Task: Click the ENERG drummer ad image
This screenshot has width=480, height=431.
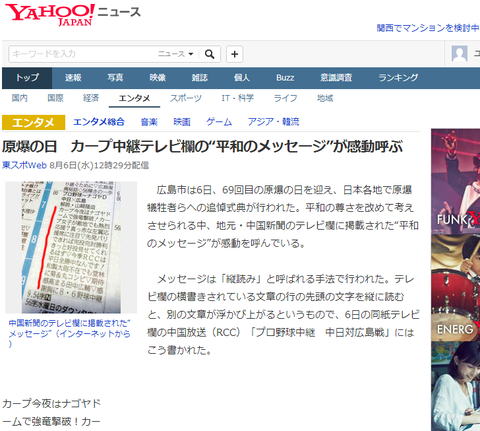Action: coord(455,288)
